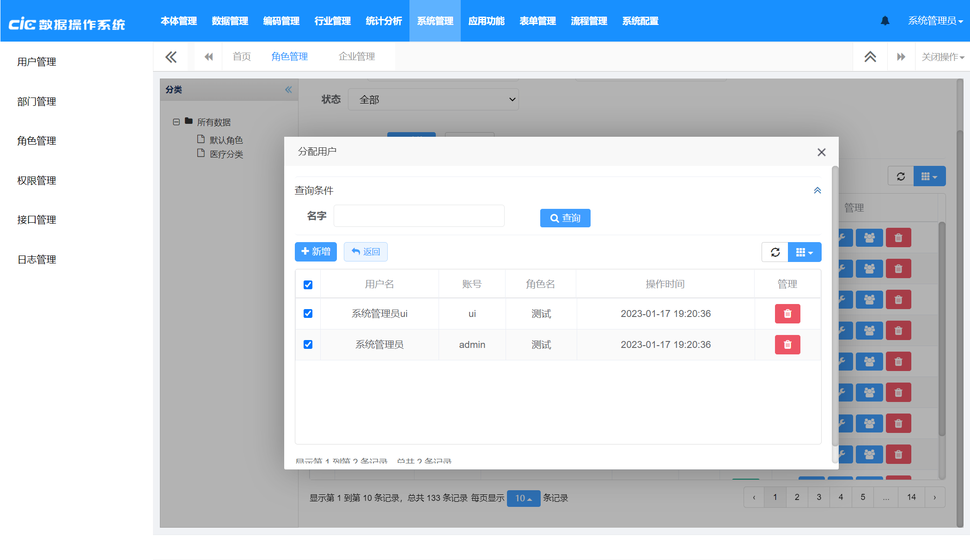
Task: Uncheck the 系统管理员ui row checkbox
Action: pos(308,314)
